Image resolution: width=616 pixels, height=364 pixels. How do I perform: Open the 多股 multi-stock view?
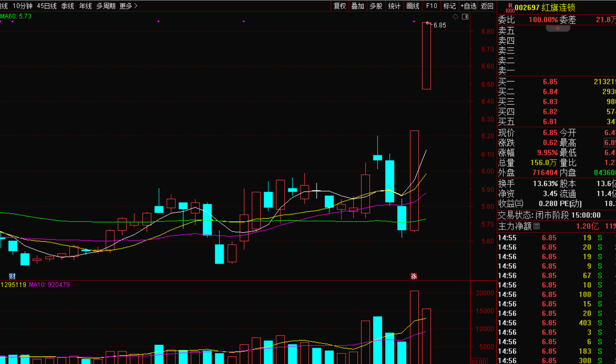click(x=376, y=6)
